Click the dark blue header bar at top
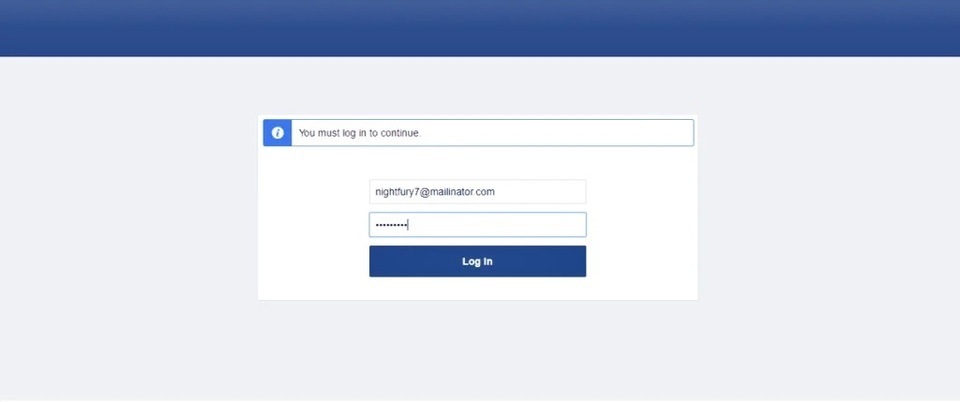Screen dimensions: 960x402 coord(480,28)
